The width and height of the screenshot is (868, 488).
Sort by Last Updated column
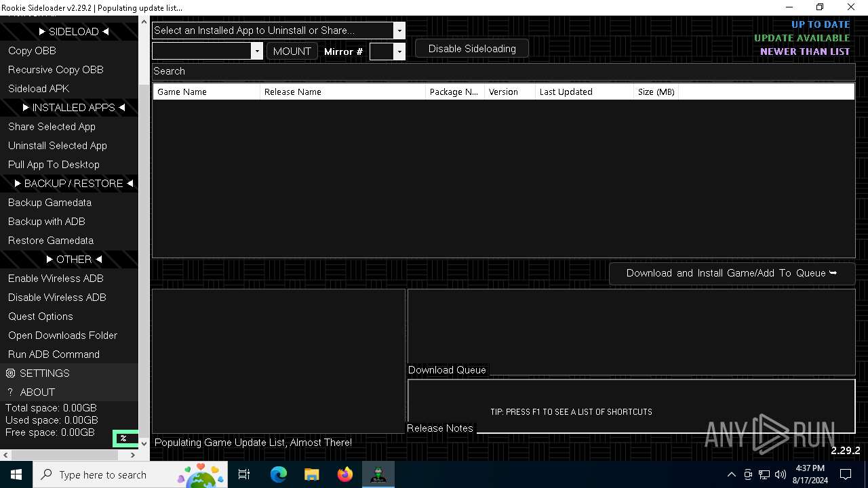pyautogui.click(x=584, y=91)
